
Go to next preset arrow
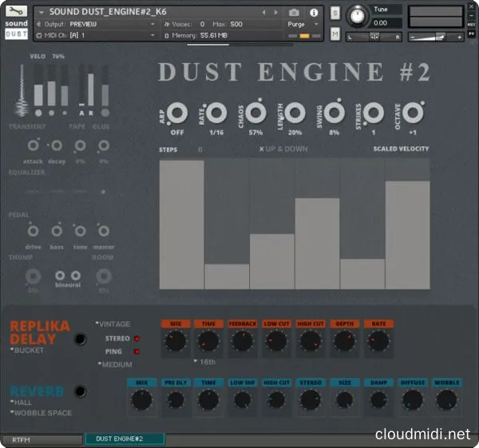pos(276,13)
